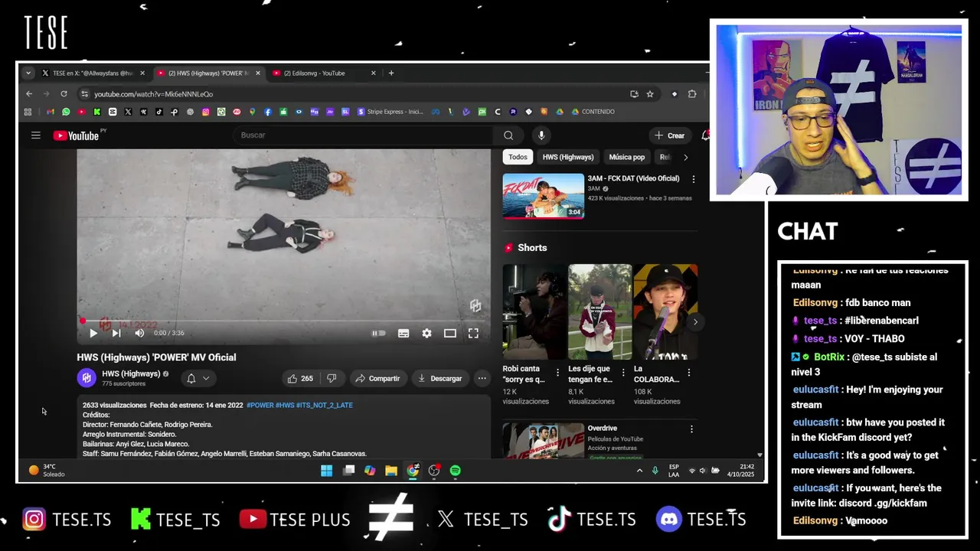980x551 pixels.
Task: Click the Compartir button
Action: click(x=377, y=378)
